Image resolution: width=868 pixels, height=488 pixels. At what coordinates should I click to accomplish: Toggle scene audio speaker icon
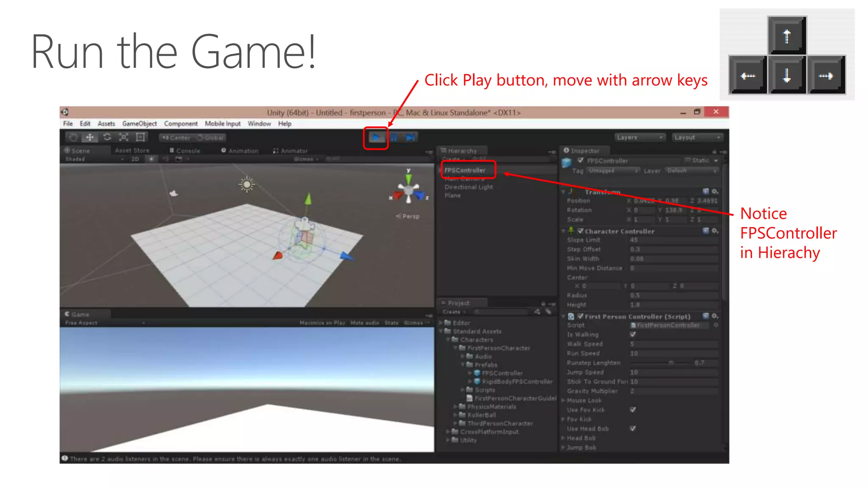pyautogui.click(x=166, y=159)
